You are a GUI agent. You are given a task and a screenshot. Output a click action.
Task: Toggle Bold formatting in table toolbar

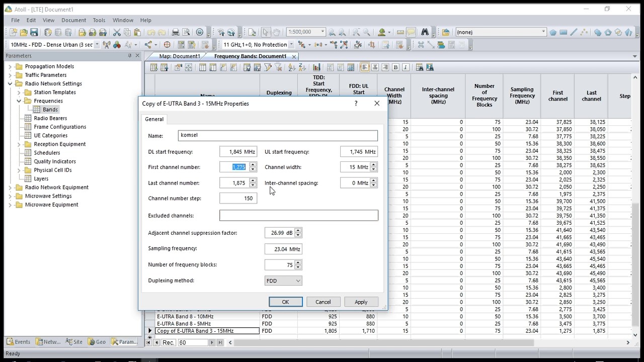[x=395, y=67]
